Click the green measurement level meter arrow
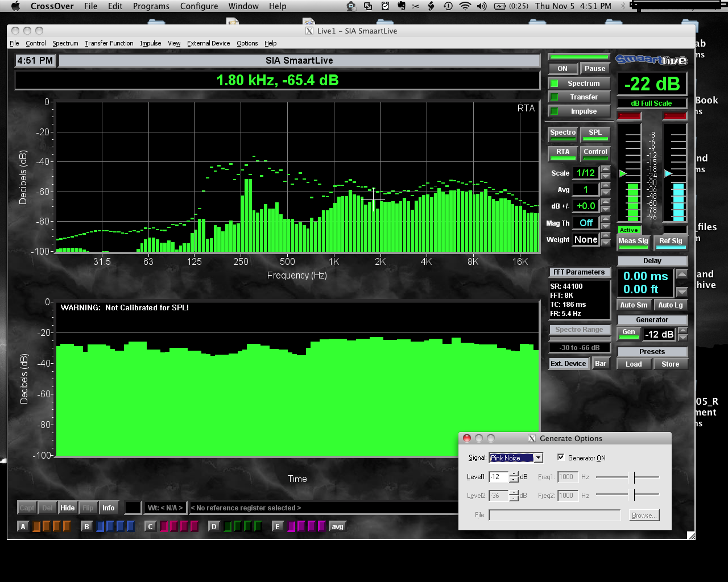This screenshot has height=582, width=728. (x=622, y=173)
